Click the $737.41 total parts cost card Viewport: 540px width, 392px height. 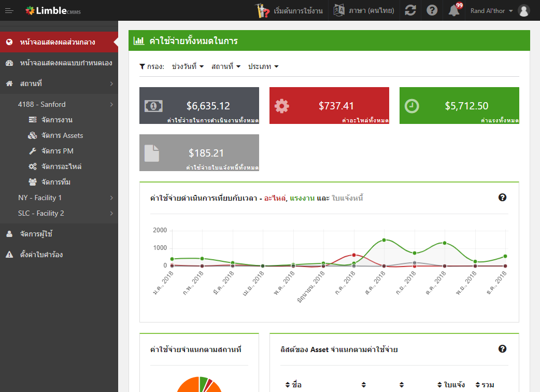[x=329, y=105]
